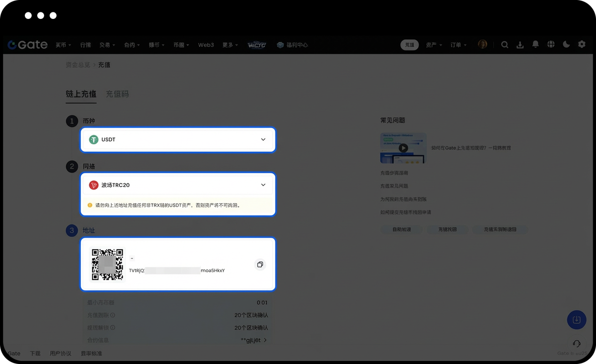
Task: Click the deposit address text TV1RjQ
Action: coord(177,271)
